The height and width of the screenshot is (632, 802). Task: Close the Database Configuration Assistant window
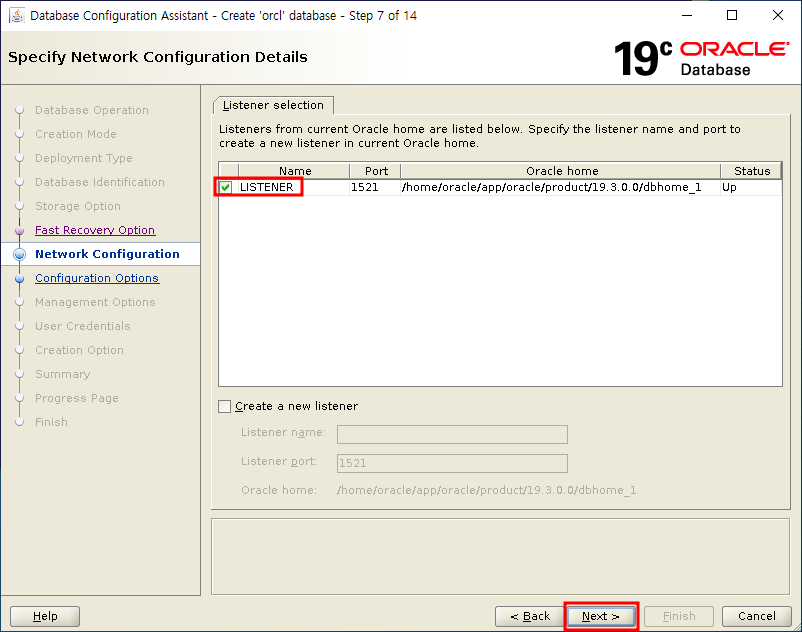[x=777, y=15]
